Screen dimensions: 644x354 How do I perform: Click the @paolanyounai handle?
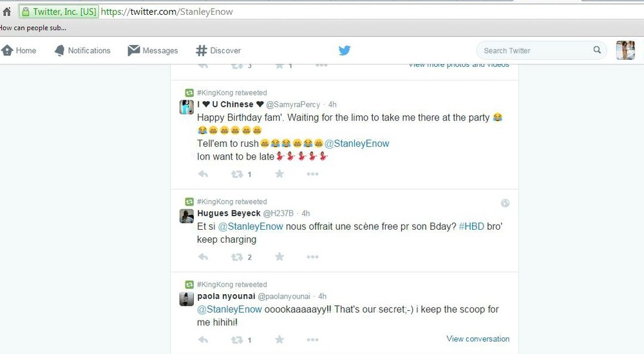click(284, 296)
